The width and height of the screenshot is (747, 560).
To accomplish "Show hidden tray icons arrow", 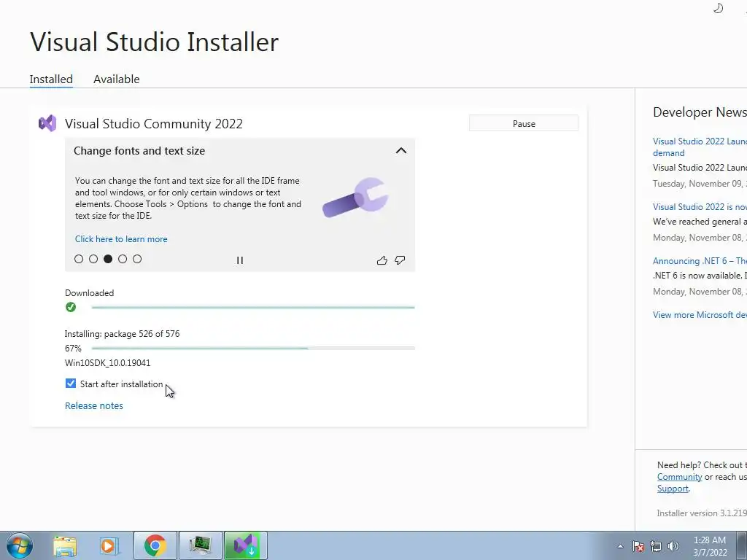I will coord(620,546).
